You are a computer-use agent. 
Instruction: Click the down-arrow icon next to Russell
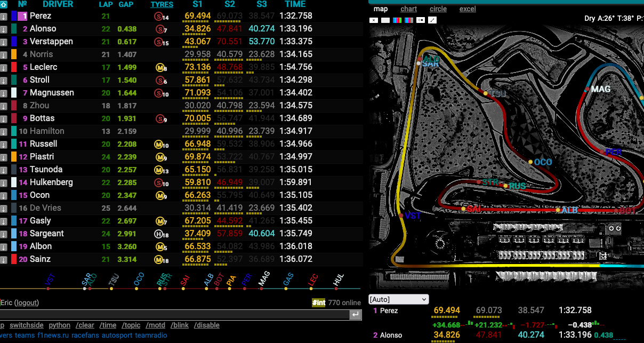pyautogui.click(x=3, y=145)
